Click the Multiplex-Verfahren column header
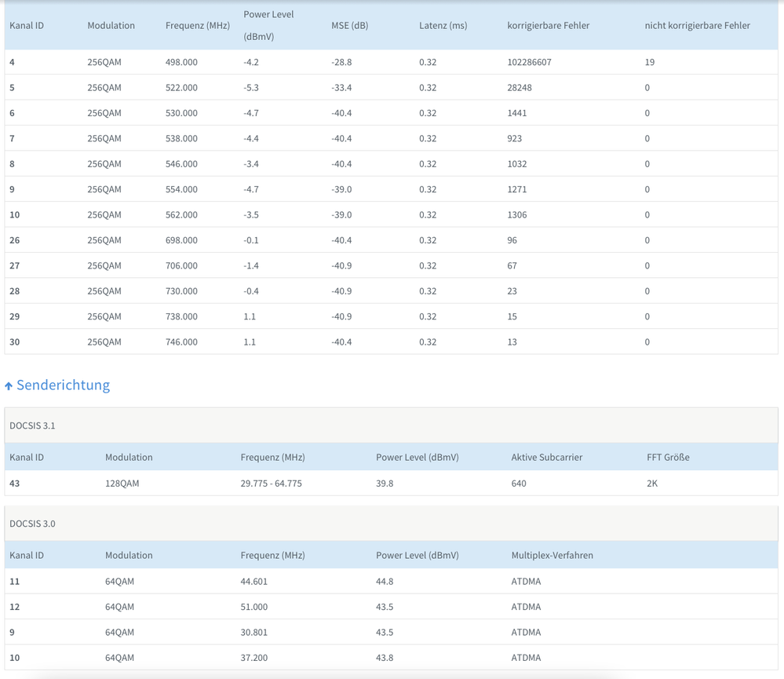The image size is (784, 679). pyautogui.click(x=552, y=555)
